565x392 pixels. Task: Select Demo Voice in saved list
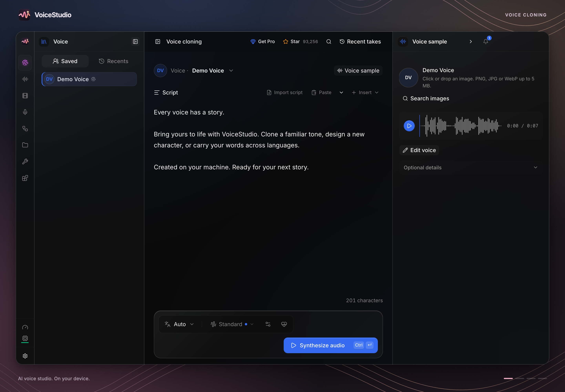[89, 79]
